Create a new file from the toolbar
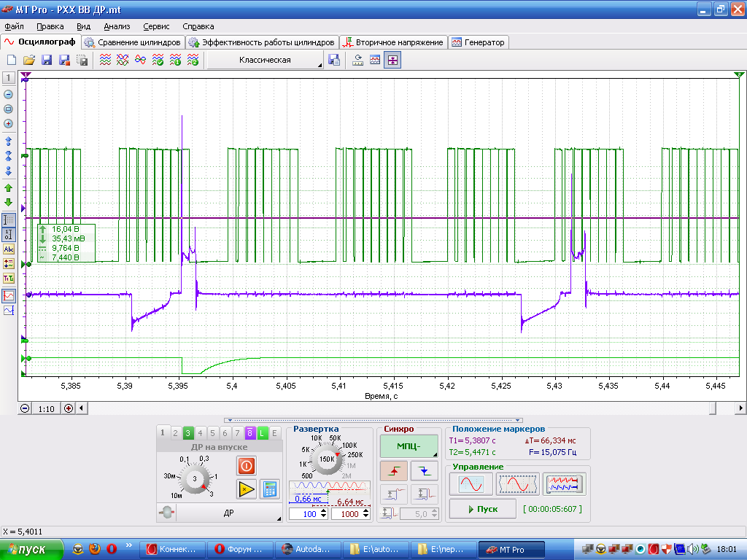 pyautogui.click(x=12, y=60)
